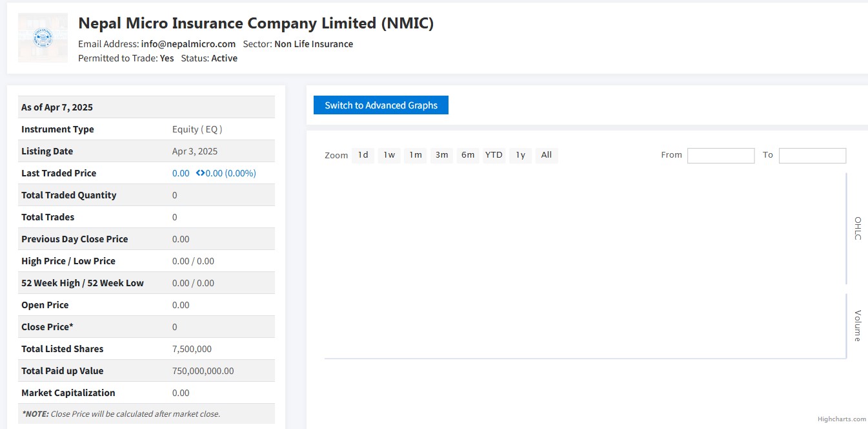The width and height of the screenshot is (868, 429).
Task: Select the 3m zoom range
Action: [441, 155]
